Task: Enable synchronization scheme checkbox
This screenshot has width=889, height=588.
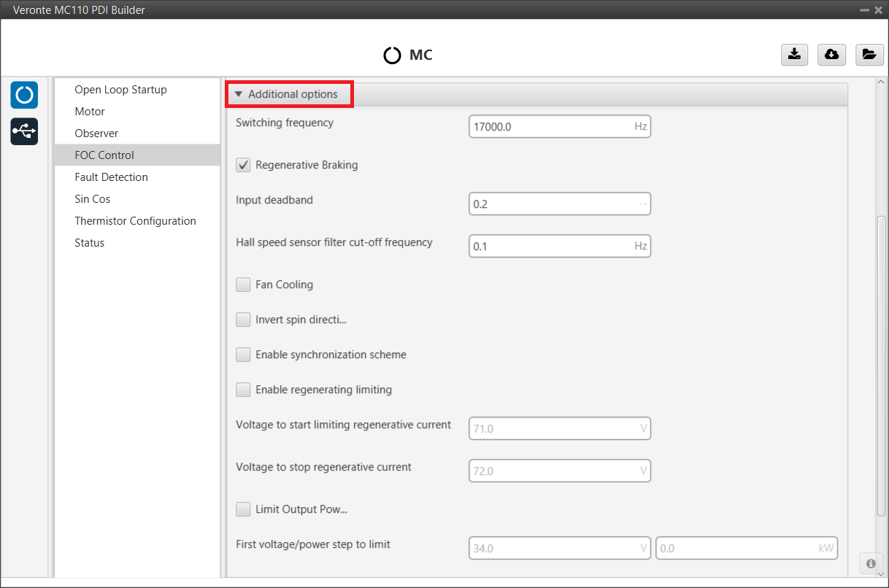Action: (x=243, y=355)
